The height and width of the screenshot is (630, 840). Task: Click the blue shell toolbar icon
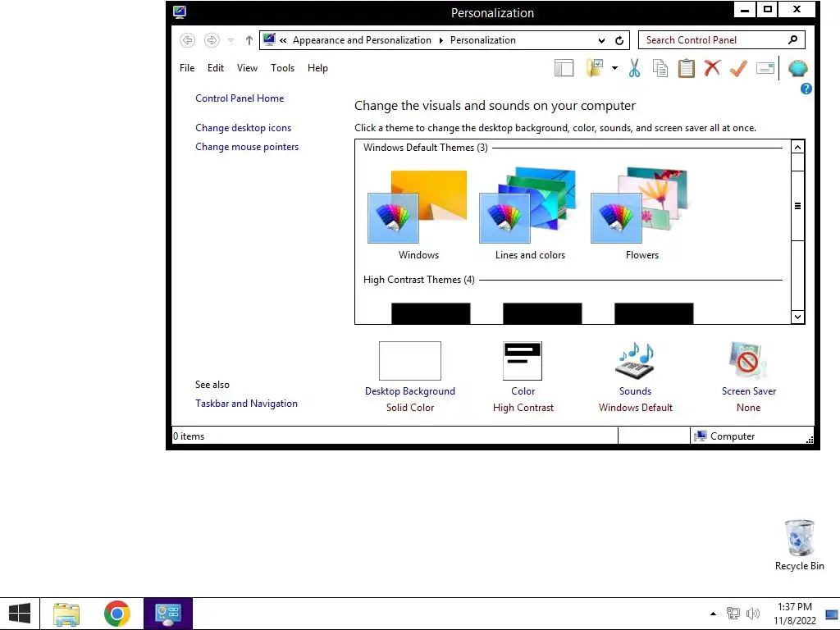click(x=797, y=69)
